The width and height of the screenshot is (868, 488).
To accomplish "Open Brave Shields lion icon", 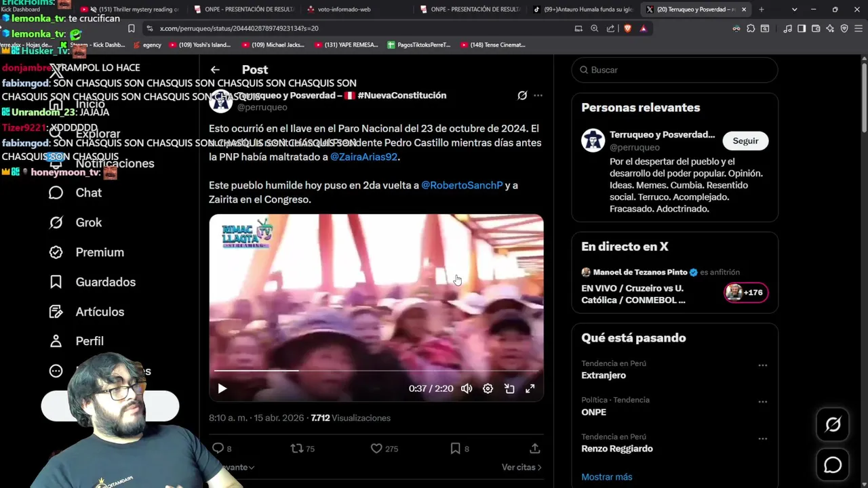I will [627, 28].
